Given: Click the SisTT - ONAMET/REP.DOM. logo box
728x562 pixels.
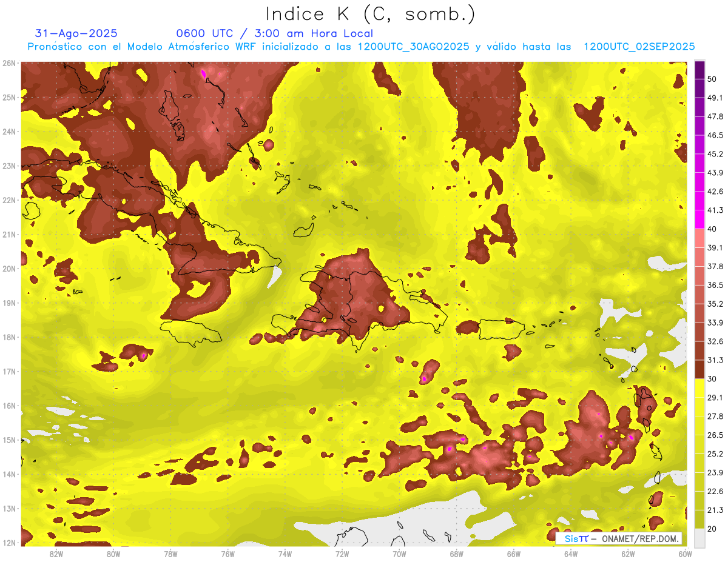Looking at the screenshot, I should click(619, 538).
